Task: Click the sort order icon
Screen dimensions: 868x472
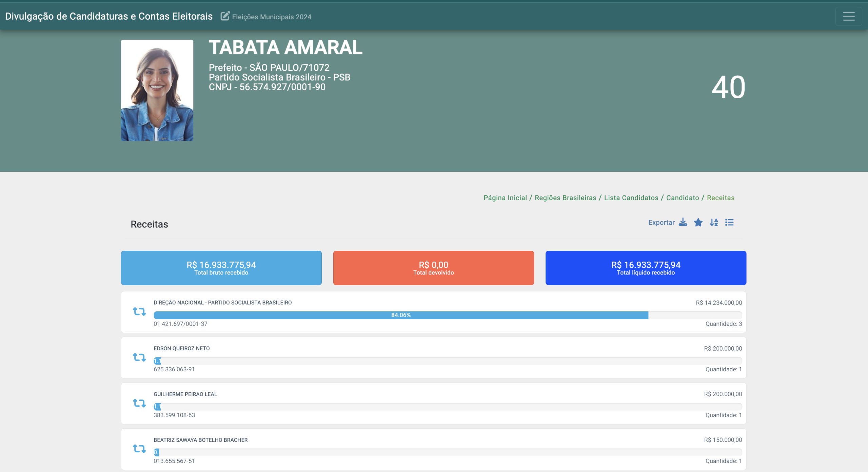Action: tap(714, 222)
